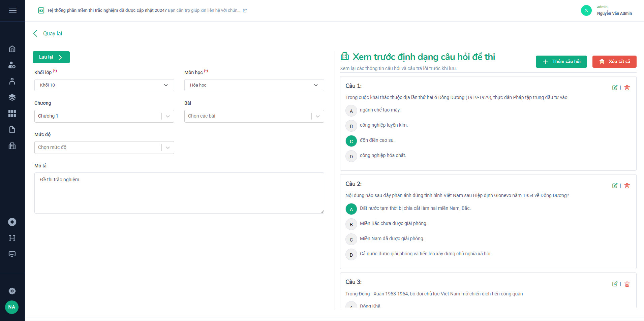Image resolution: width=644 pixels, height=321 pixels.
Task: Expand the Môn học dropdown
Action: click(x=254, y=85)
